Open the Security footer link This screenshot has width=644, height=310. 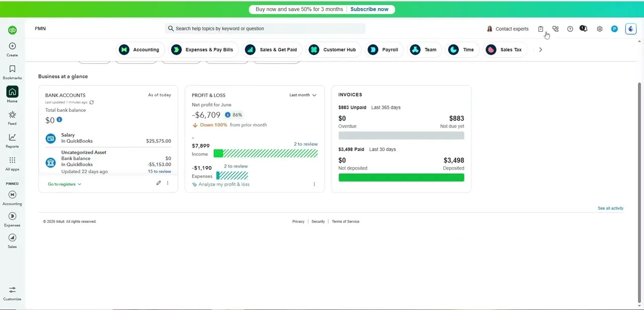pyautogui.click(x=318, y=221)
